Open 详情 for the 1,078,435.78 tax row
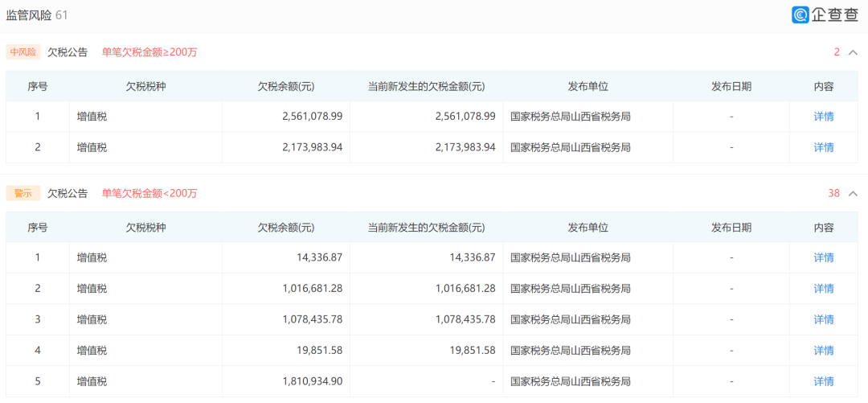Viewport: 868px width, 403px height. pos(824,320)
